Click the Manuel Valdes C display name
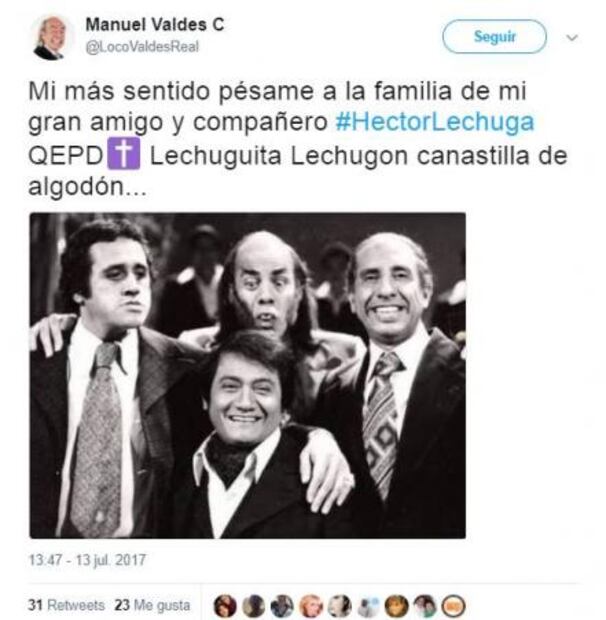 [155, 25]
